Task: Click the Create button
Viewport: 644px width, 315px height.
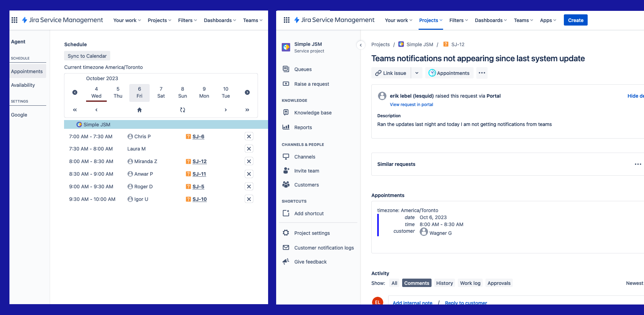Action: (576, 20)
